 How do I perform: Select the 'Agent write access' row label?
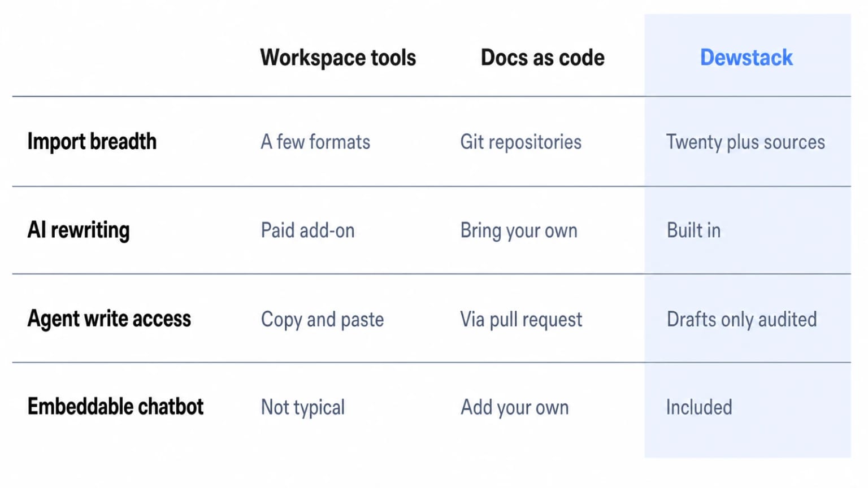click(x=109, y=319)
